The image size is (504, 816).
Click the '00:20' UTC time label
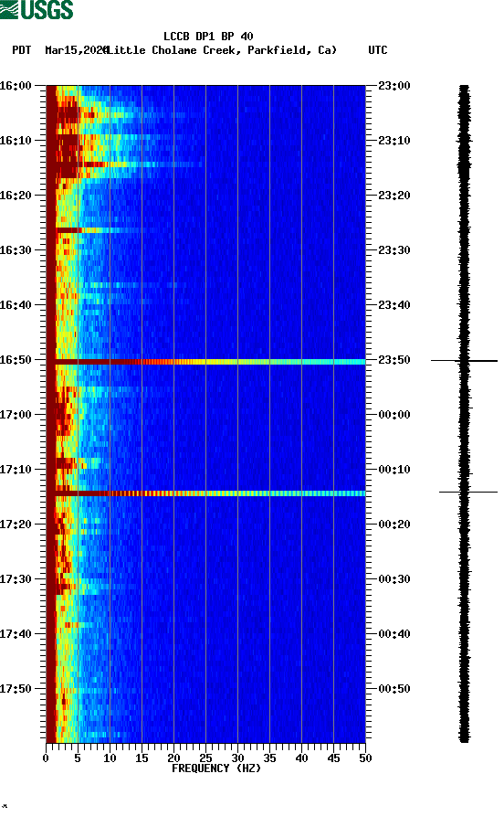(394, 525)
